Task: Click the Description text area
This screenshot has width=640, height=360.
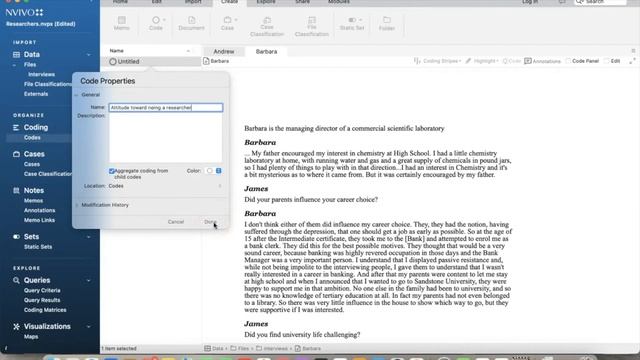Action: (166, 139)
